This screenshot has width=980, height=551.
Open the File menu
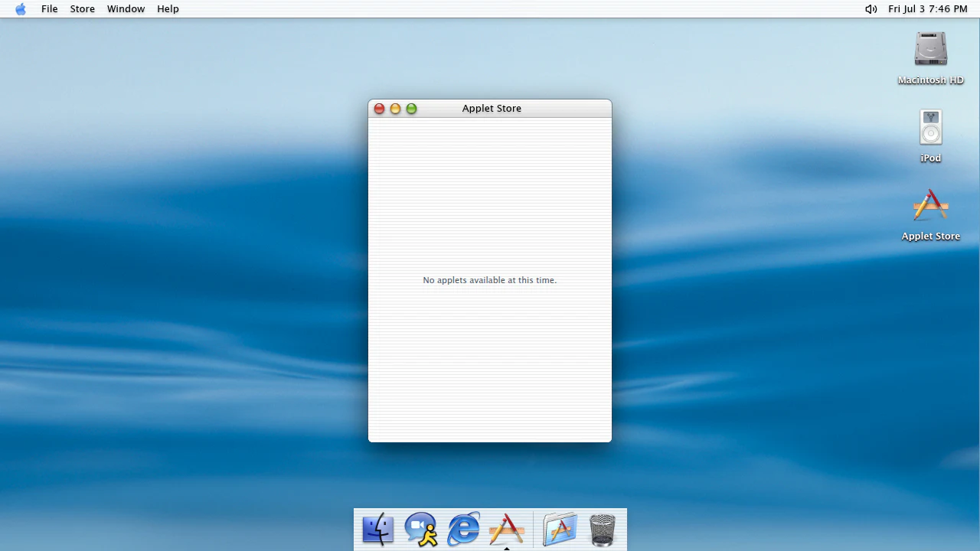tap(50, 9)
